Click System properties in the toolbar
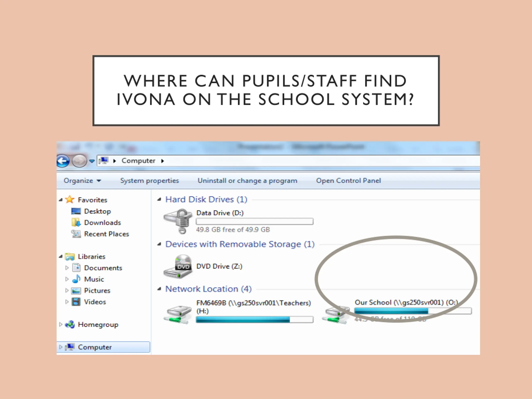The width and height of the screenshot is (532, 399). 150,181
